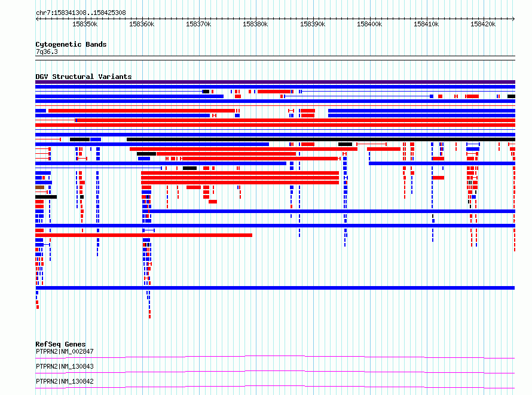The width and height of the screenshot is (532, 395).
Task: Click the long black variant bar reaching right edge
Action: click(321, 139)
